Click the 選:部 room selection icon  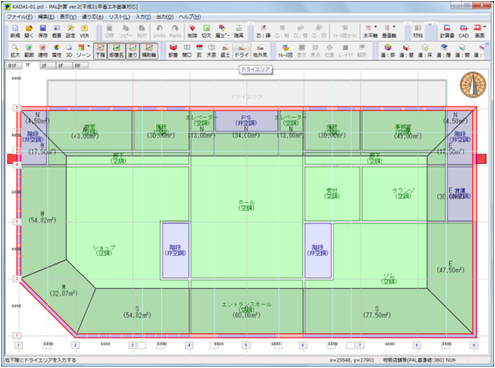(388, 51)
